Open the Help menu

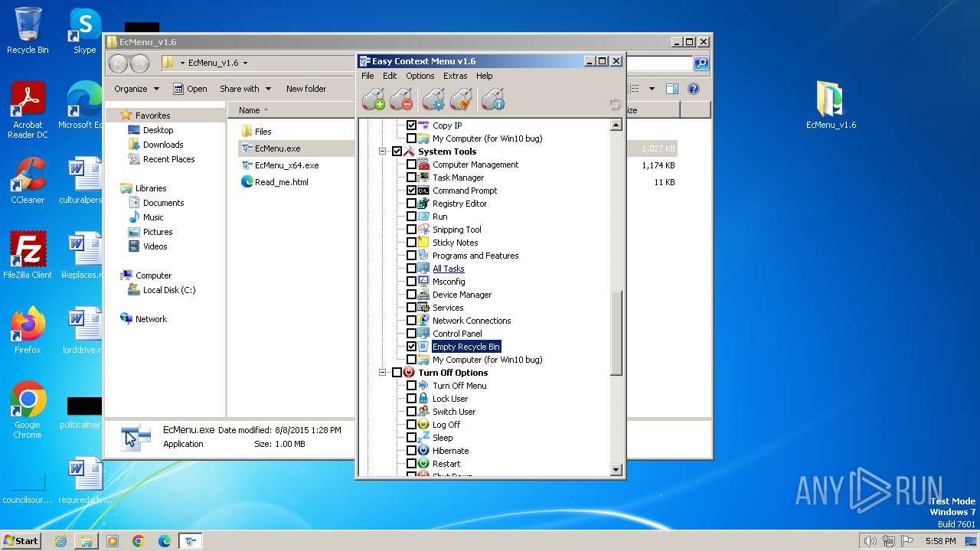[484, 76]
